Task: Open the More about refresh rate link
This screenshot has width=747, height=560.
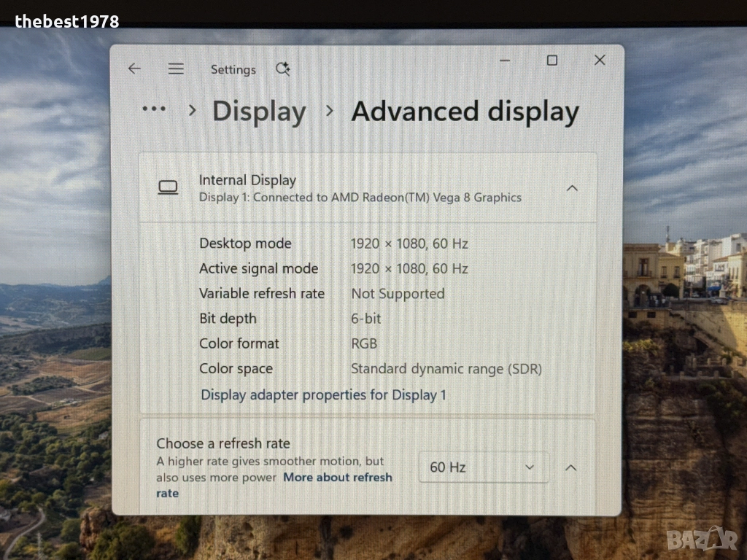Action: click(337, 478)
